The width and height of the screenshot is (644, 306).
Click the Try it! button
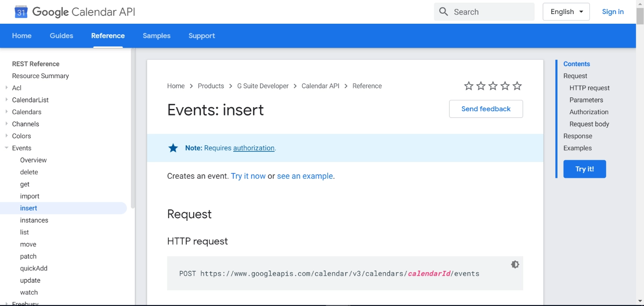[585, 169]
